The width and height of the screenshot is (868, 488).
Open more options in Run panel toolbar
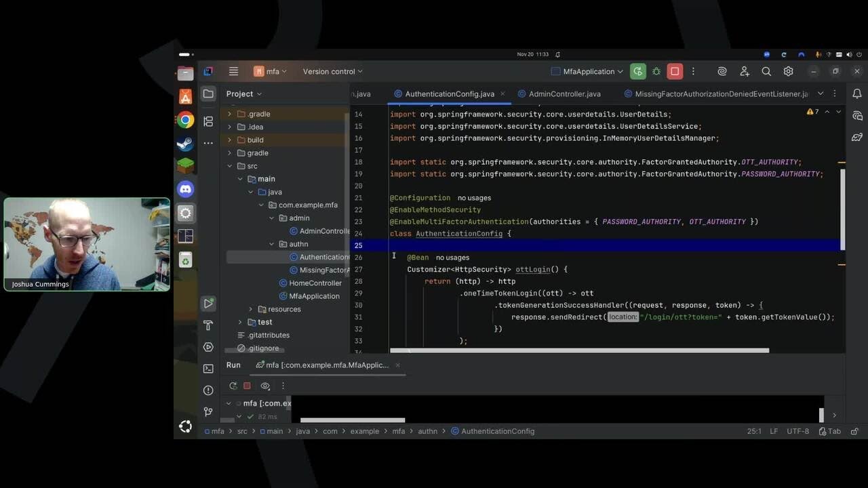283,386
